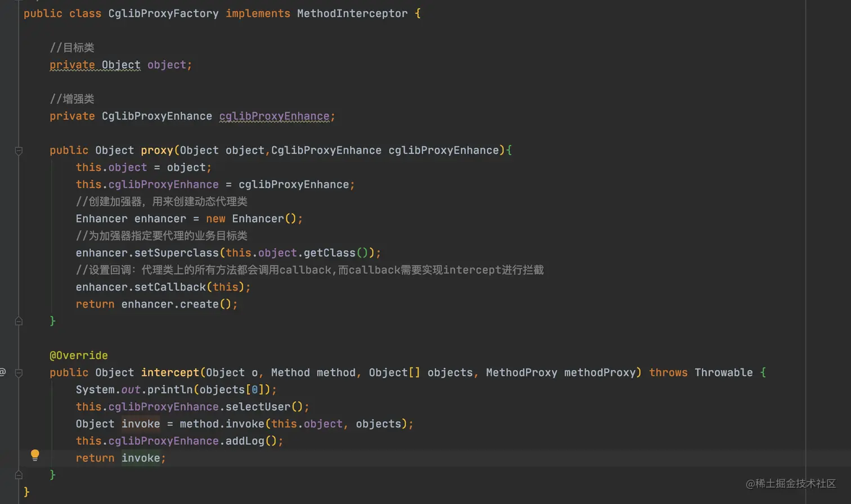Collapse the intercept method using its gutter fold marker
This screenshot has width=851, height=504.
click(19, 373)
